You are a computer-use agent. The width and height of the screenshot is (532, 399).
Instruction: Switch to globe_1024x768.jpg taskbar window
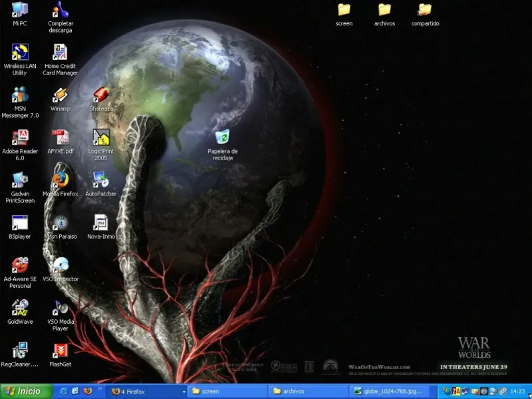click(x=389, y=392)
